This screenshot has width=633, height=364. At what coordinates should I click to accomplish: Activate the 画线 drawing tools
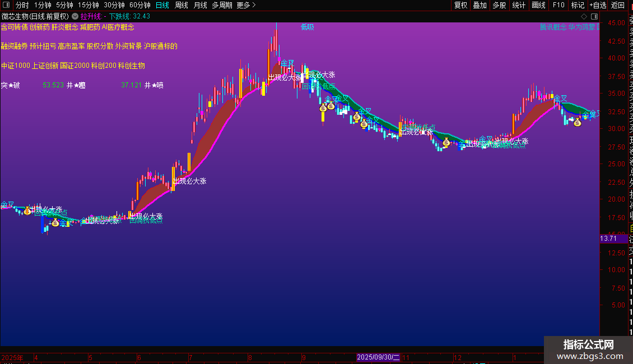(538, 5)
